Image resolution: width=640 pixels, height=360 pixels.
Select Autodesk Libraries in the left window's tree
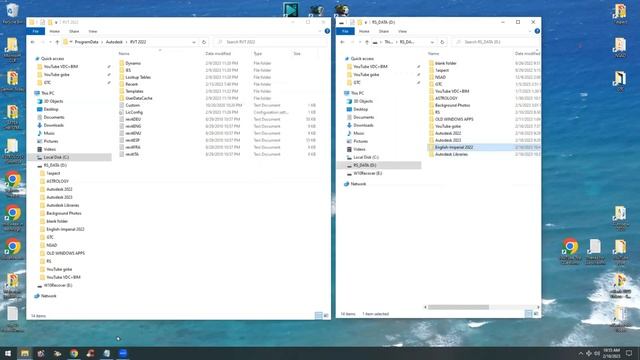click(63, 205)
